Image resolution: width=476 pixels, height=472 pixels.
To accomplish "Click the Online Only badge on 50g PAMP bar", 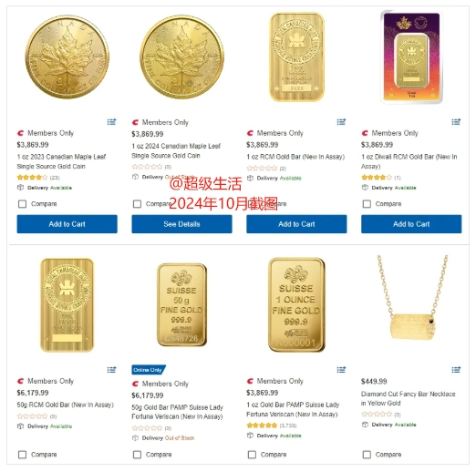I will click(x=149, y=370).
